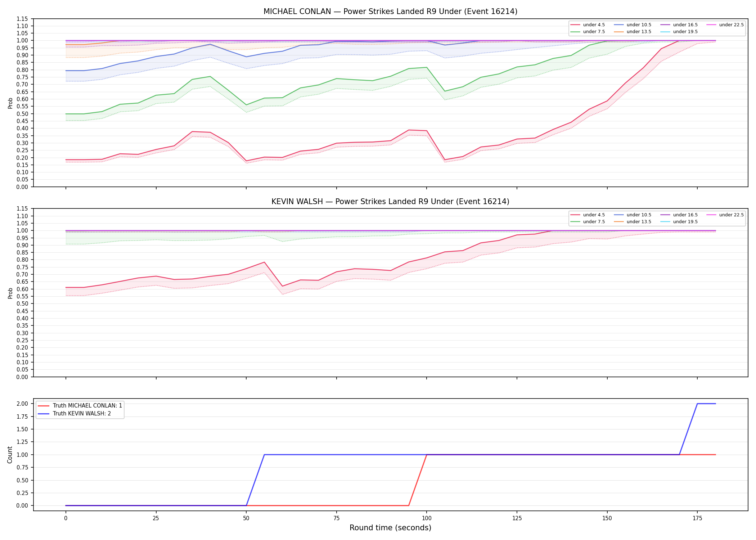Click the "Prob" label on the Walsh chart
The width and height of the screenshot is (756, 540).
[x=10, y=293]
